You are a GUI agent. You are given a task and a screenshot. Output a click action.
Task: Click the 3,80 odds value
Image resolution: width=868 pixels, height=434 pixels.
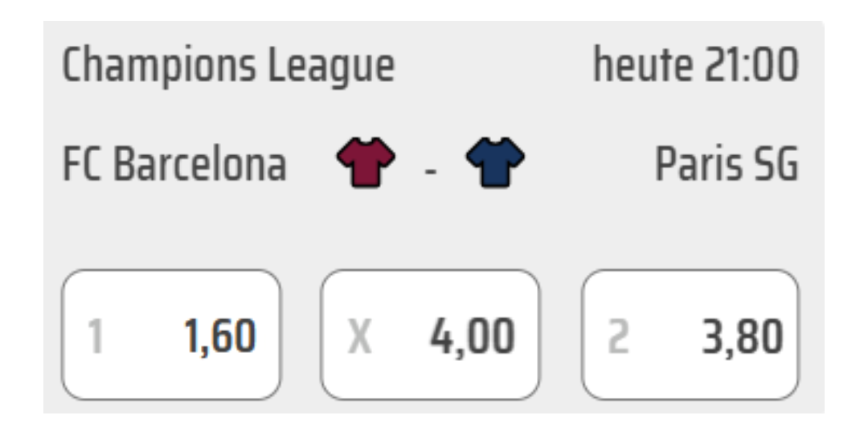click(741, 338)
